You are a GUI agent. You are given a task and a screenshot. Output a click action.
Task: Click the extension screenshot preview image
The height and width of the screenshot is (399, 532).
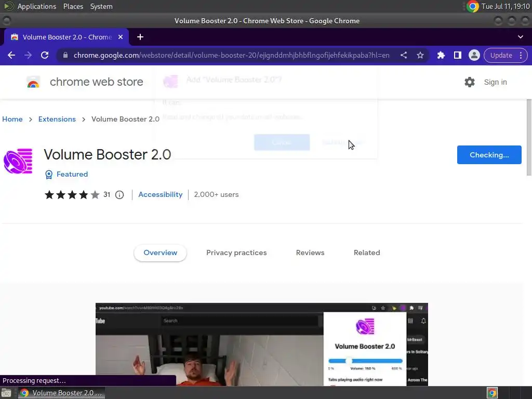[262, 344]
